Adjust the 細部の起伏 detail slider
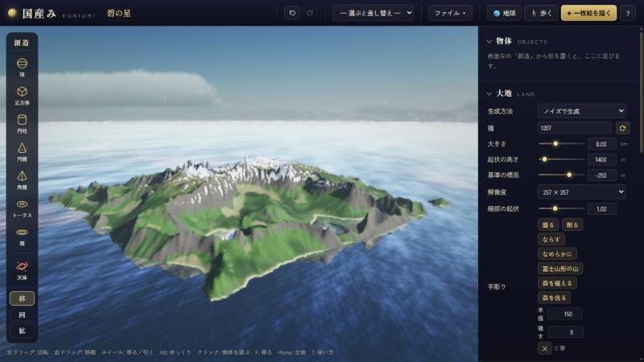The height and width of the screenshot is (362, 644). [561, 208]
